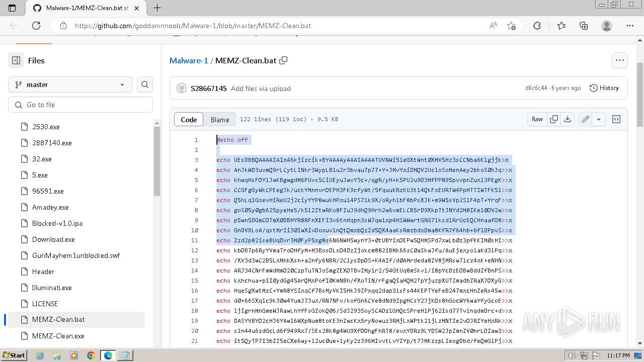
Task: Click the browser address bar URL
Action: coord(193,26)
